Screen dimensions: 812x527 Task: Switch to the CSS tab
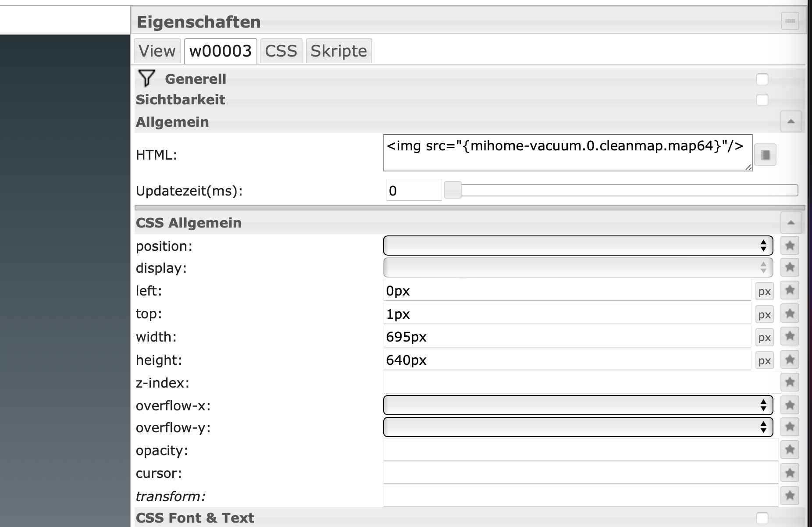281,51
